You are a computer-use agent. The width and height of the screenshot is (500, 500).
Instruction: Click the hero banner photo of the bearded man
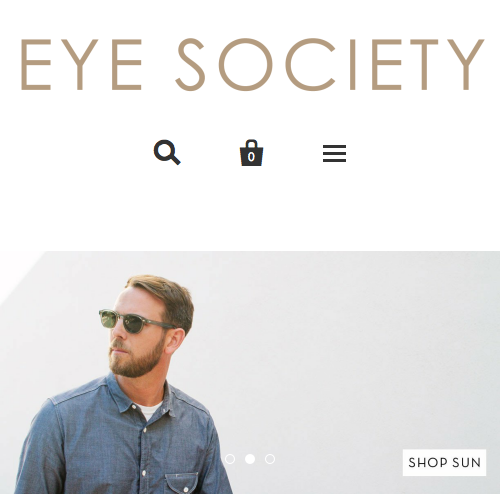point(250,372)
